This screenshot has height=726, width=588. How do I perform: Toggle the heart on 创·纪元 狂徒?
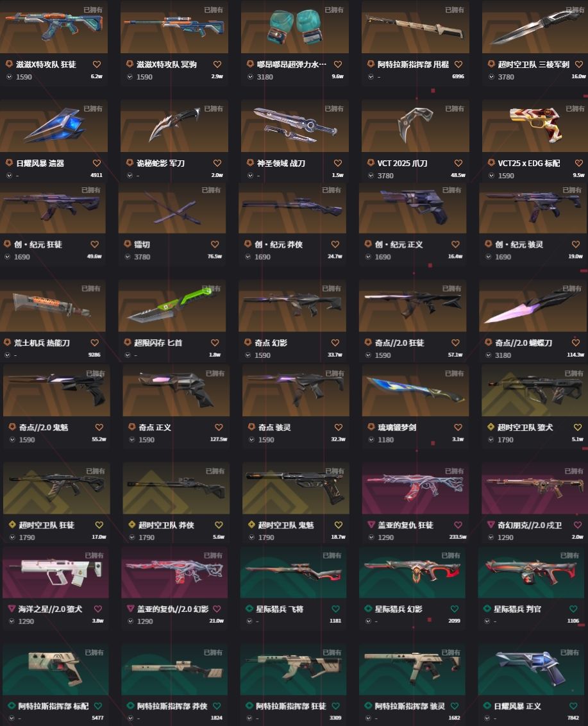[94, 244]
